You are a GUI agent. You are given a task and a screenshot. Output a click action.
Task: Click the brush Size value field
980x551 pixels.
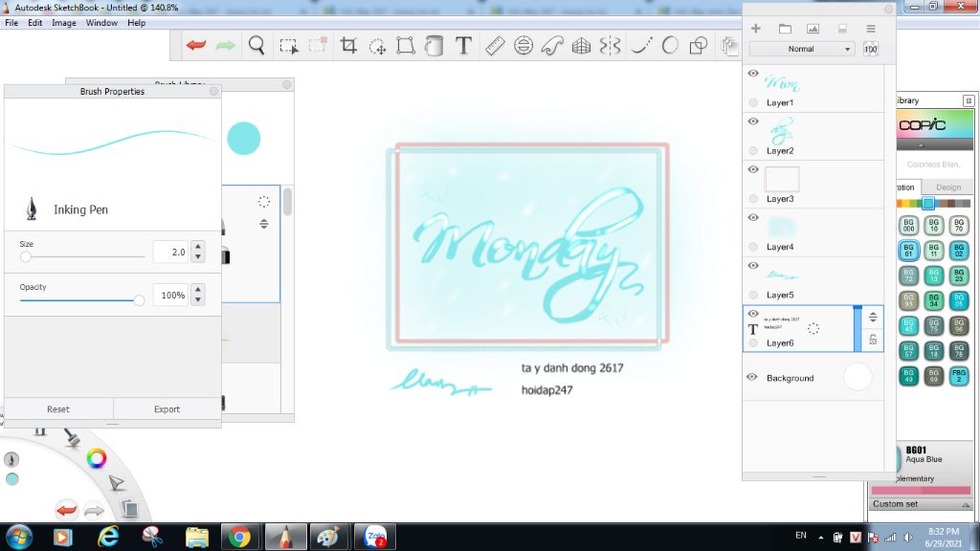(170, 252)
